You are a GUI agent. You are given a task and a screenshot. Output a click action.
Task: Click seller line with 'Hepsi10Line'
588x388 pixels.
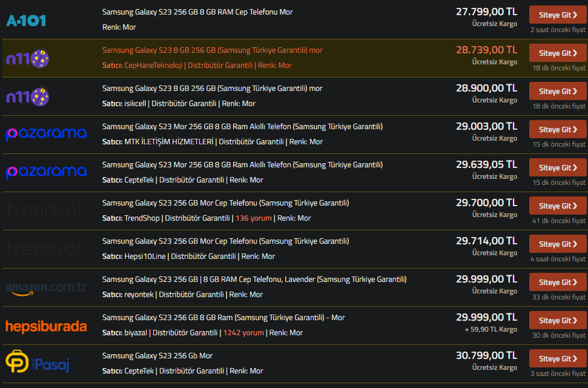pos(188,256)
